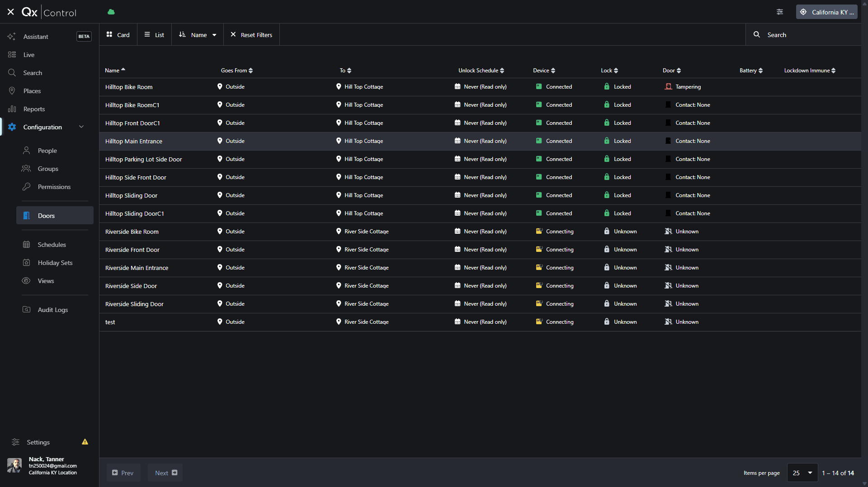Image resolution: width=868 pixels, height=487 pixels.
Task: Close the sidebar with the X icon
Action: (11, 12)
